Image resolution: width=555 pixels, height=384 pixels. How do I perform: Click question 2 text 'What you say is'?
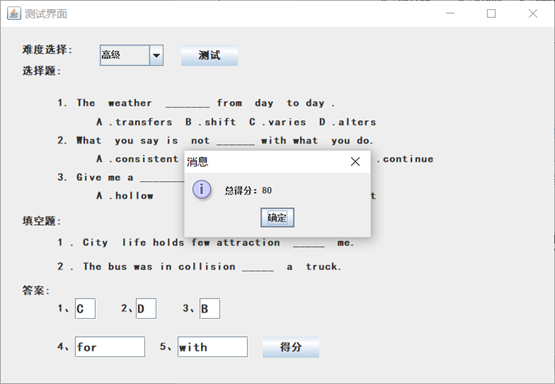pos(127,141)
